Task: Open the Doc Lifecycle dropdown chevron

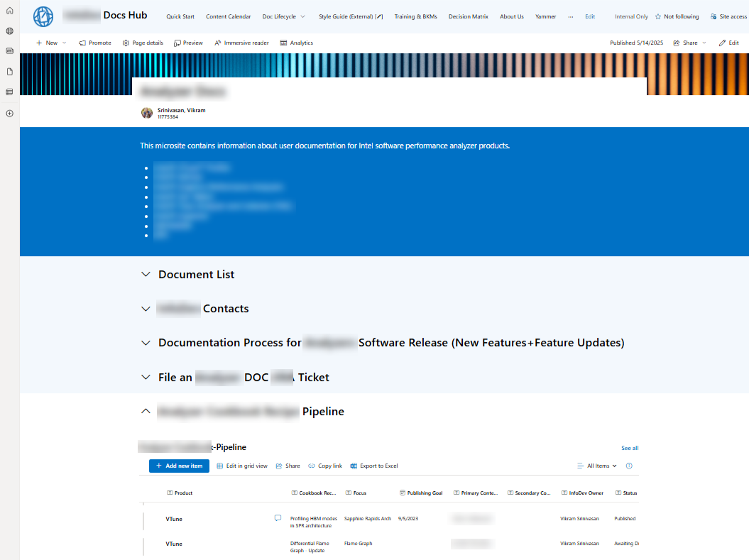Action: [303, 17]
